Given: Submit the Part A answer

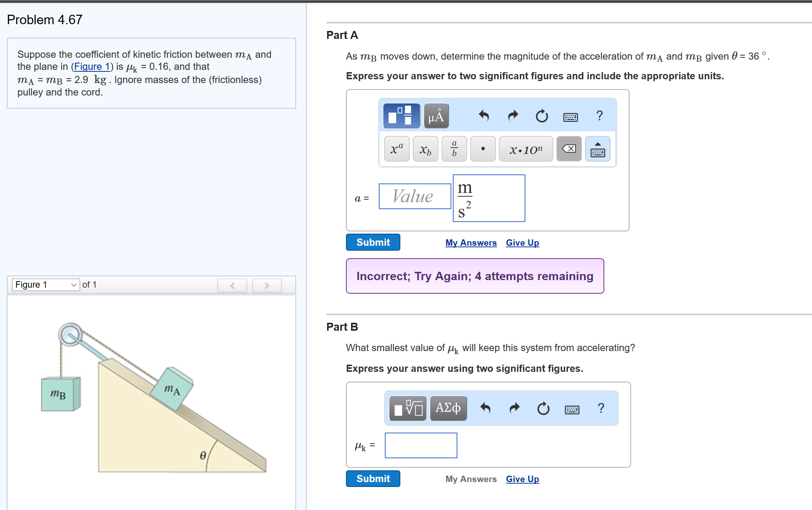Looking at the screenshot, I should point(373,242).
